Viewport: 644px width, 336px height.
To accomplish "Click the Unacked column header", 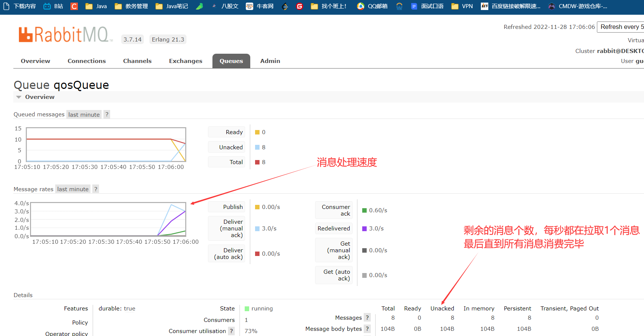I will (x=442, y=309).
